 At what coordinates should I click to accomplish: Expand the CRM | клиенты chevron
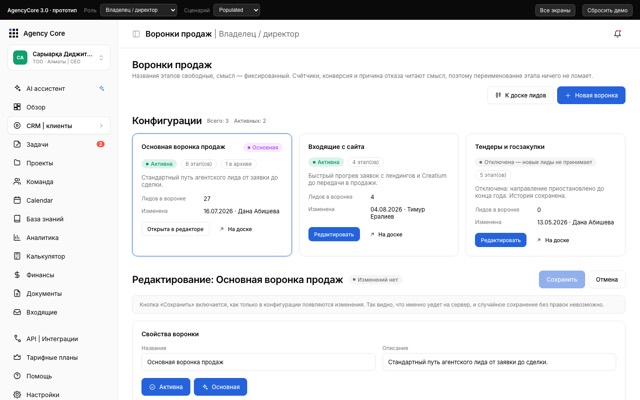(x=101, y=126)
